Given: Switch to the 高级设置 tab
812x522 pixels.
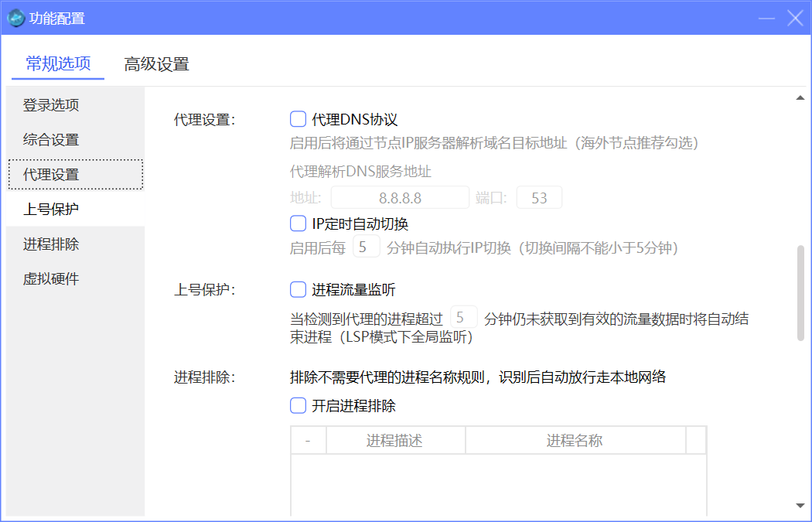Looking at the screenshot, I should 156,64.
